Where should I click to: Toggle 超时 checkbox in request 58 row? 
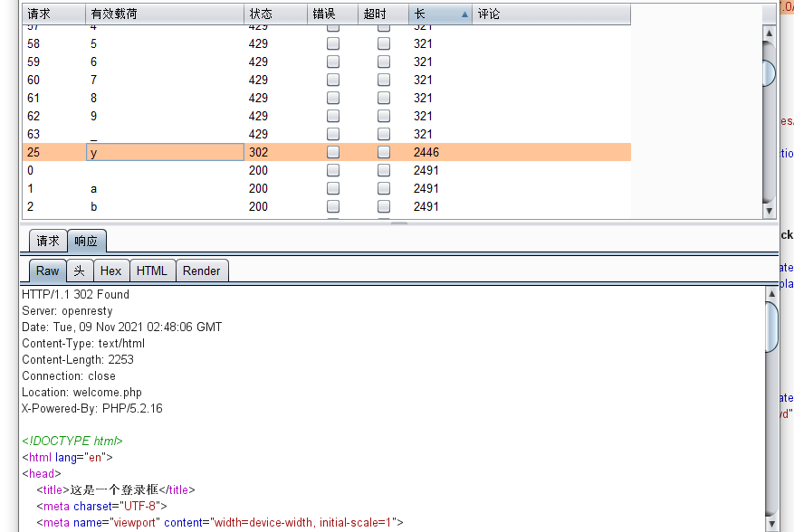pyautogui.click(x=384, y=43)
